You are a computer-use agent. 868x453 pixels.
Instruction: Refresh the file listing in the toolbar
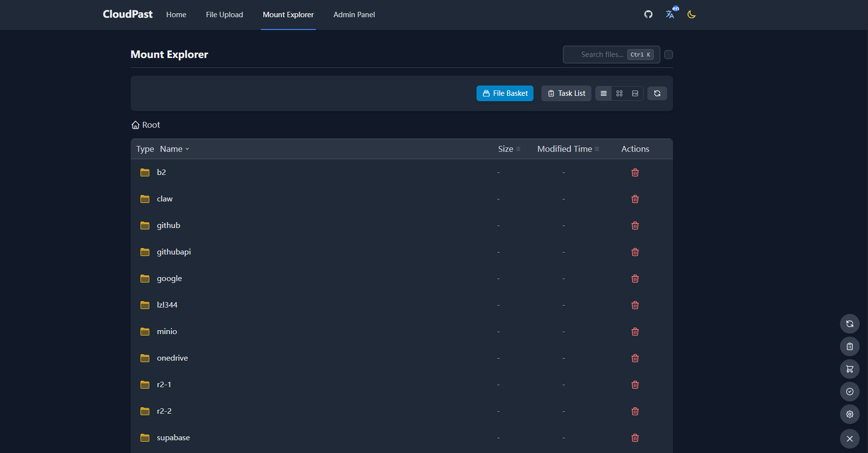tap(657, 93)
